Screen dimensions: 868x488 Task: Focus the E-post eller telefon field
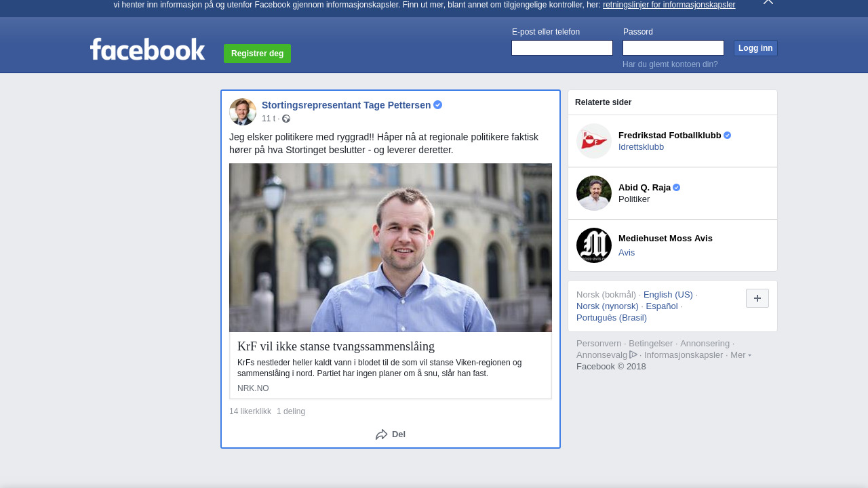562,48
